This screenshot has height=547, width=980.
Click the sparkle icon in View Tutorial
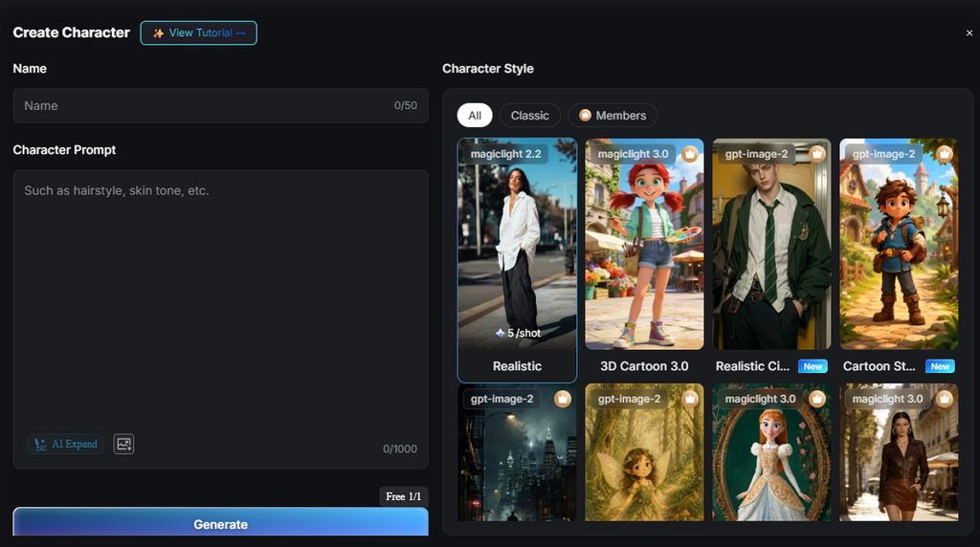[159, 33]
